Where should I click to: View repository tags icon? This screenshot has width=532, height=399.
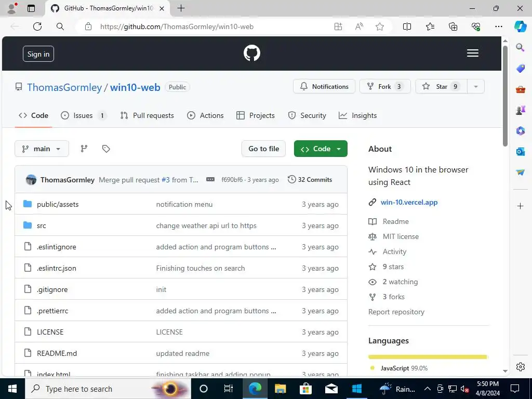[x=106, y=149]
